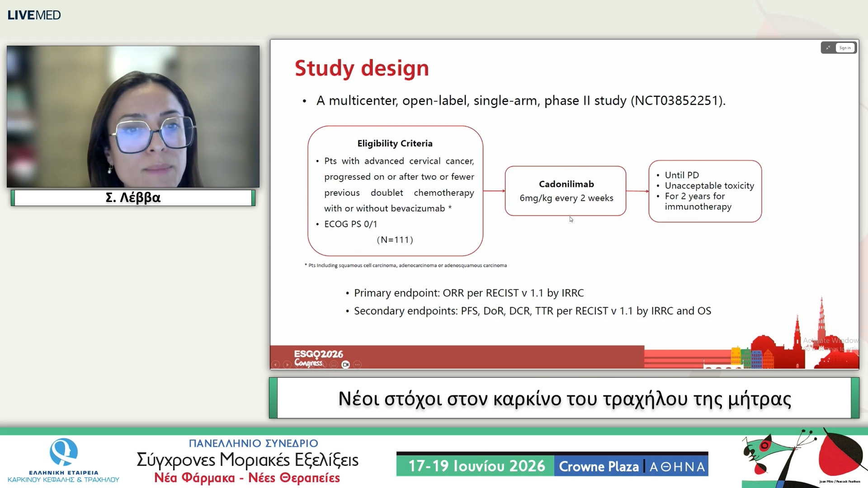This screenshot has height=488, width=868.
Task: Toggle the slideshow camera icon
Action: (x=346, y=365)
